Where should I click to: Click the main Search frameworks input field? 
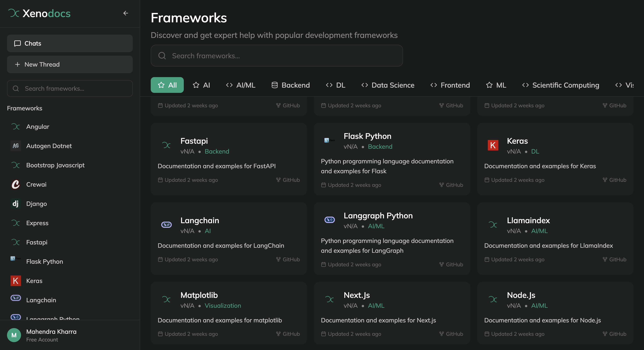276,55
